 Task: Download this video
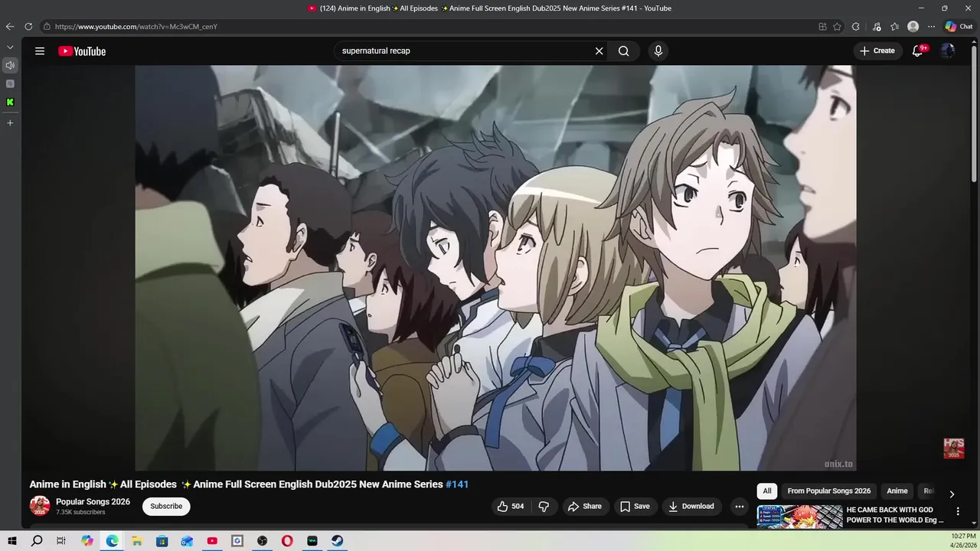(x=691, y=506)
